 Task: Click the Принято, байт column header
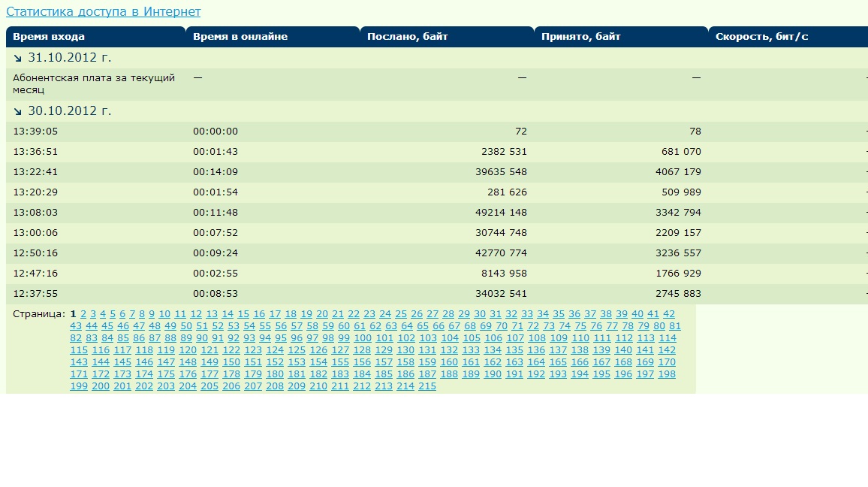(581, 37)
